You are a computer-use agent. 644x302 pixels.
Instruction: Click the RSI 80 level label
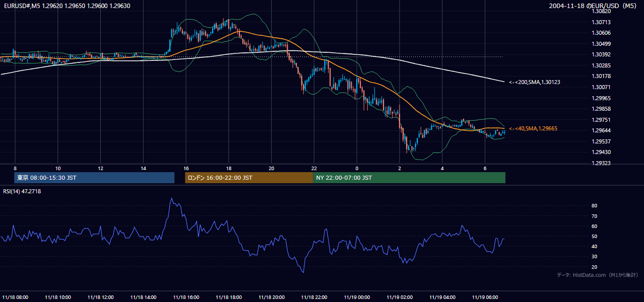point(594,206)
